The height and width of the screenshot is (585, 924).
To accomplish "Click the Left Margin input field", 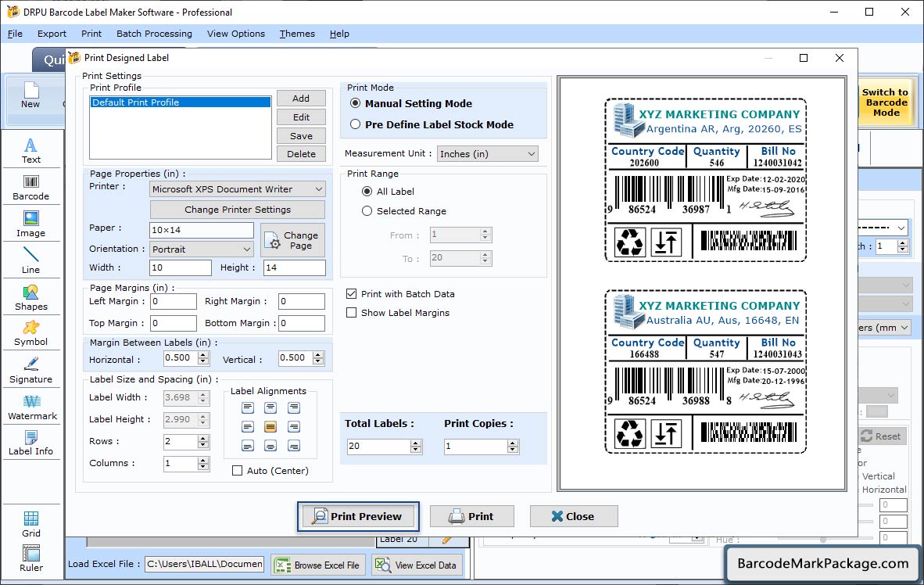I will click(174, 301).
